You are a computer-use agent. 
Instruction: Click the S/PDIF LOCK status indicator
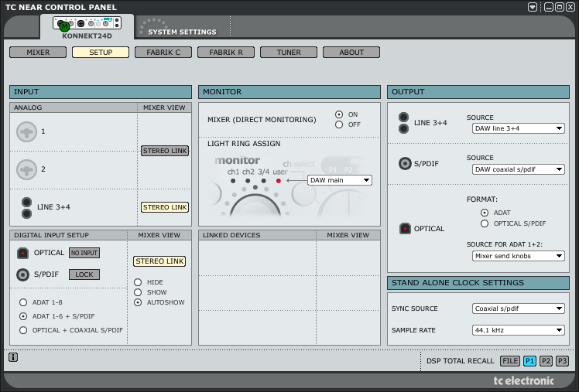point(84,274)
